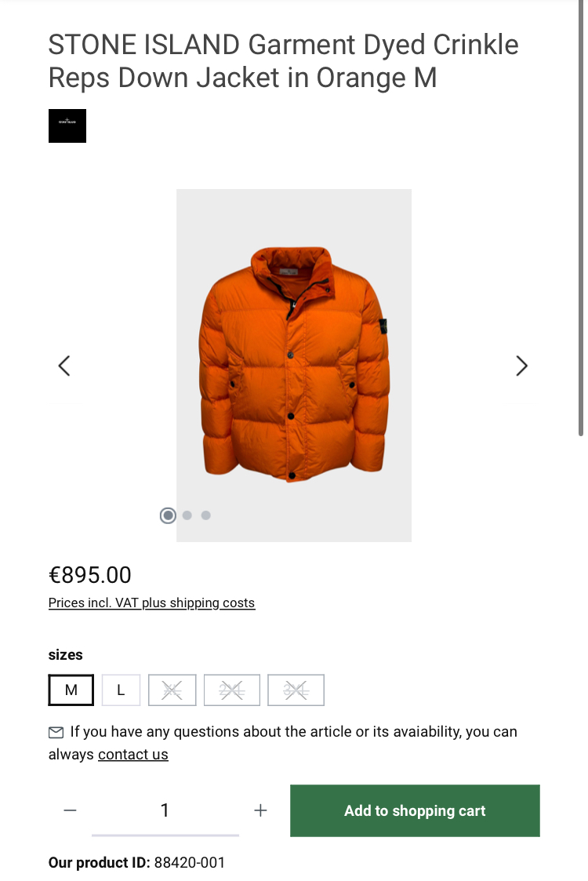This screenshot has width=588, height=881.
Task: Choose size M
Action: [71, 690]
